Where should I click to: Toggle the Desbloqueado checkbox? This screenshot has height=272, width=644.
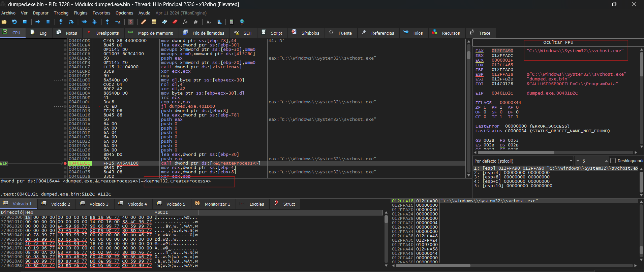[613, 161]
